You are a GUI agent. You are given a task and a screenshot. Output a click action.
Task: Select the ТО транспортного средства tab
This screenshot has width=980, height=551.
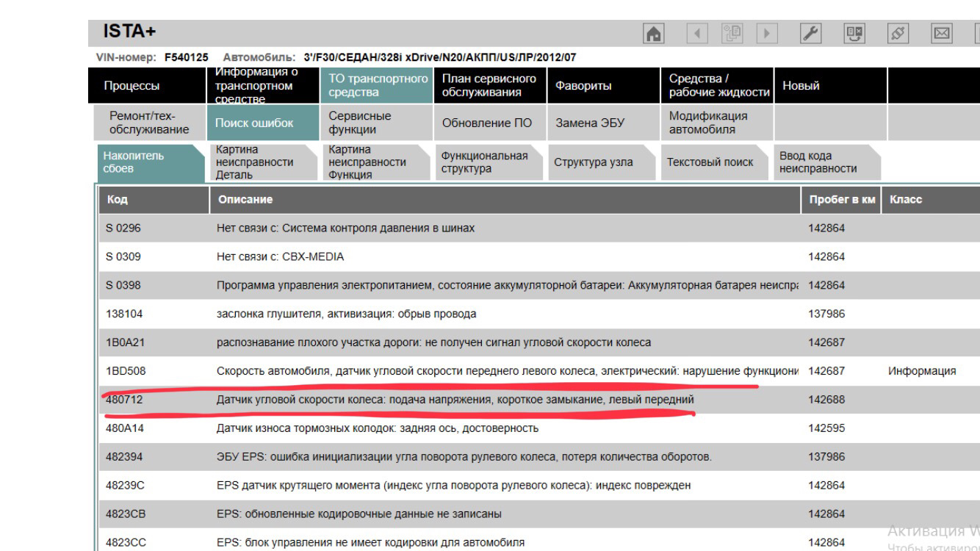(375, 86)
